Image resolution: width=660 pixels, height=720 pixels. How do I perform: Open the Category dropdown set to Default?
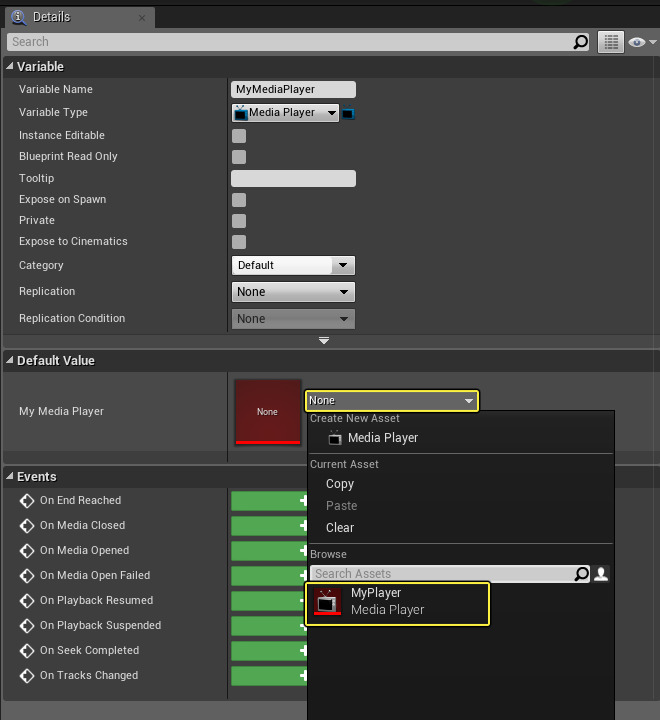click(x=293, y=266)
